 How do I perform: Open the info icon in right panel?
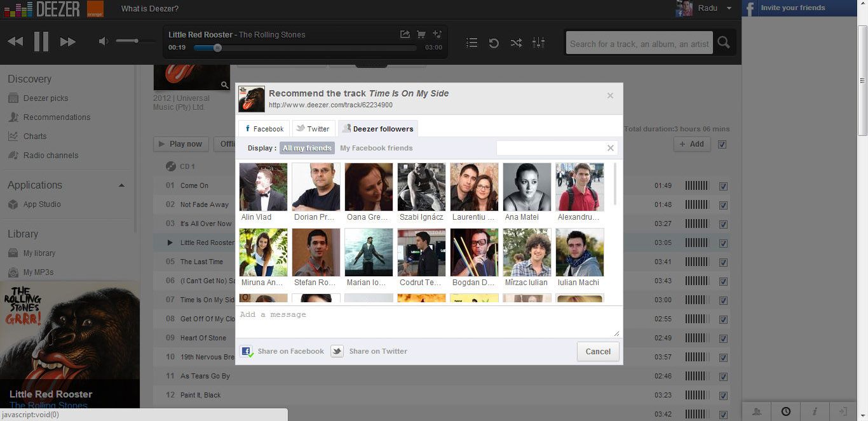815,411
